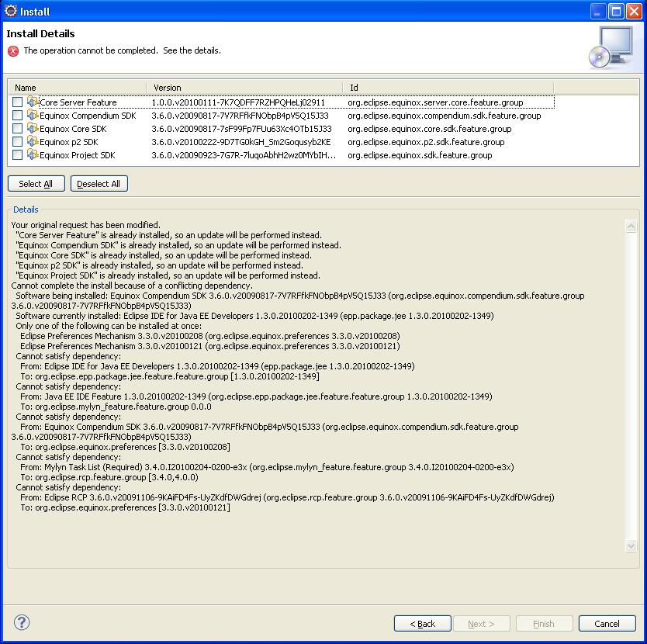Close the Install window
647x644 pixels.
634,11
